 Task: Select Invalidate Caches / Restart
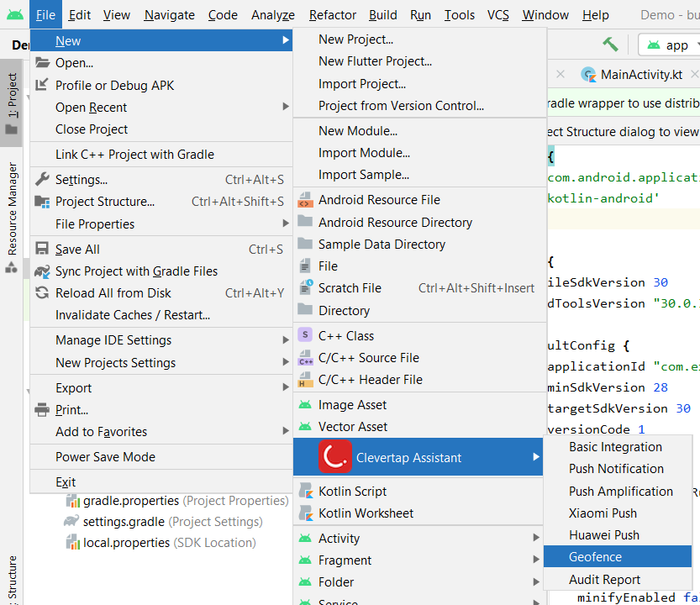point(161,315)
